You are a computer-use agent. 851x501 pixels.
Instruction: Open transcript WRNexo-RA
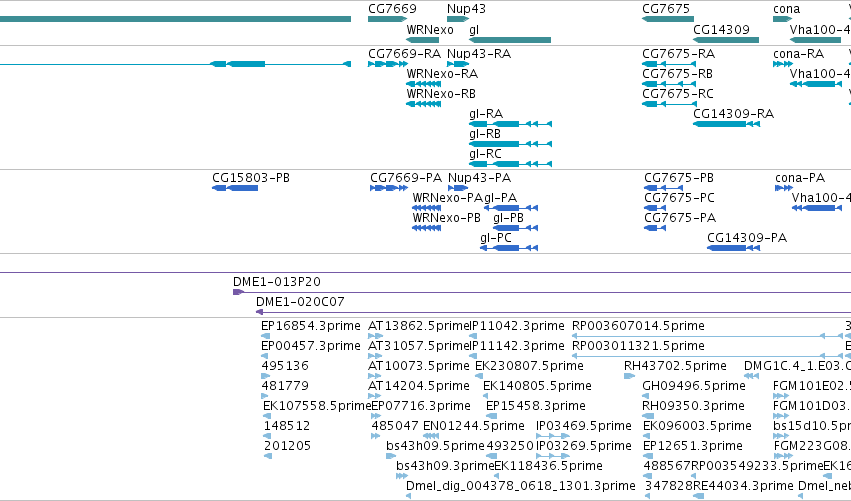(x=442, y=74)
